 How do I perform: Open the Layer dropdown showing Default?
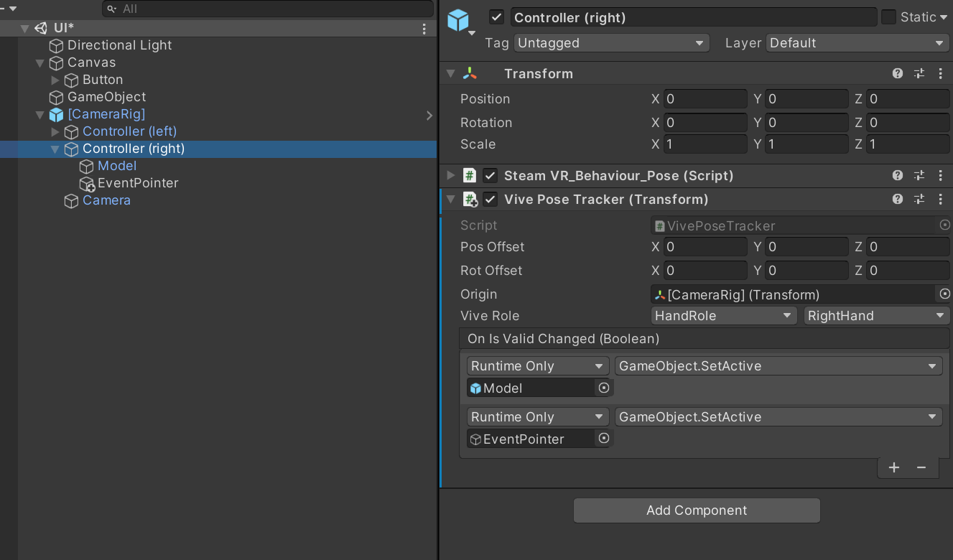[x=858, y=43]
